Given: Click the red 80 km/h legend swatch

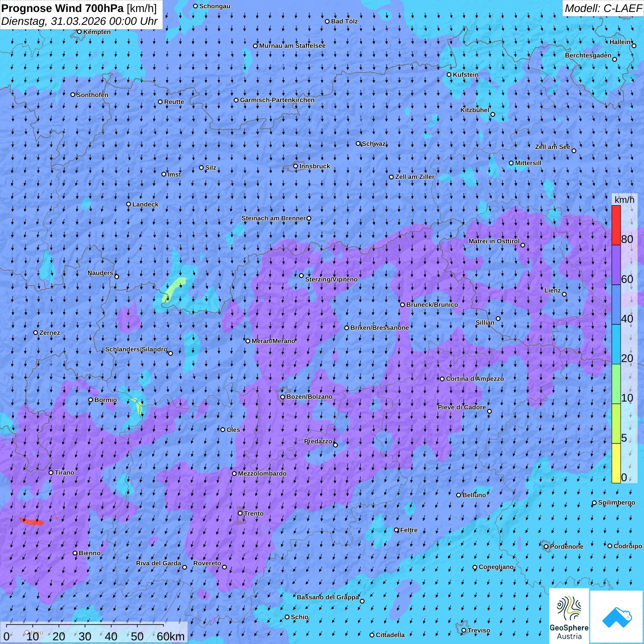Looking at the screenshot, I should (x=616, y=225).
